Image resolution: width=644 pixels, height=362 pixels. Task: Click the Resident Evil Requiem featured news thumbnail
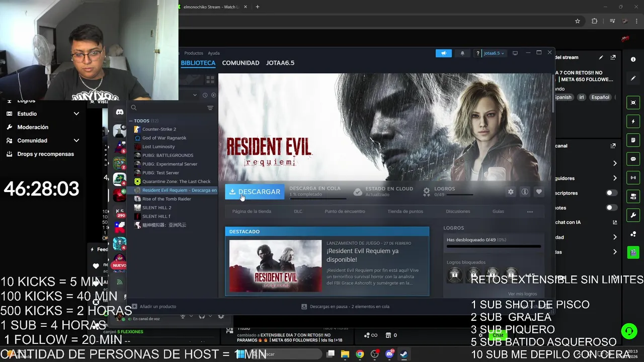pyautogui.click(x=275, y=266)
